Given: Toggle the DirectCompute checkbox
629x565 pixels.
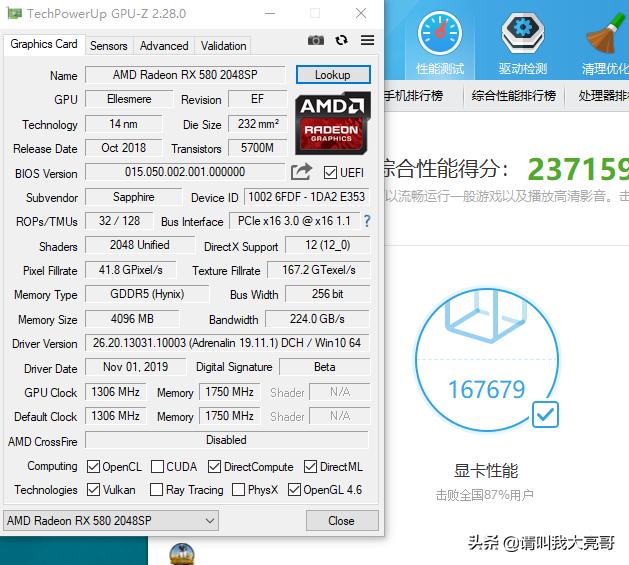Looking at the screenshot, I should [214, 467].
